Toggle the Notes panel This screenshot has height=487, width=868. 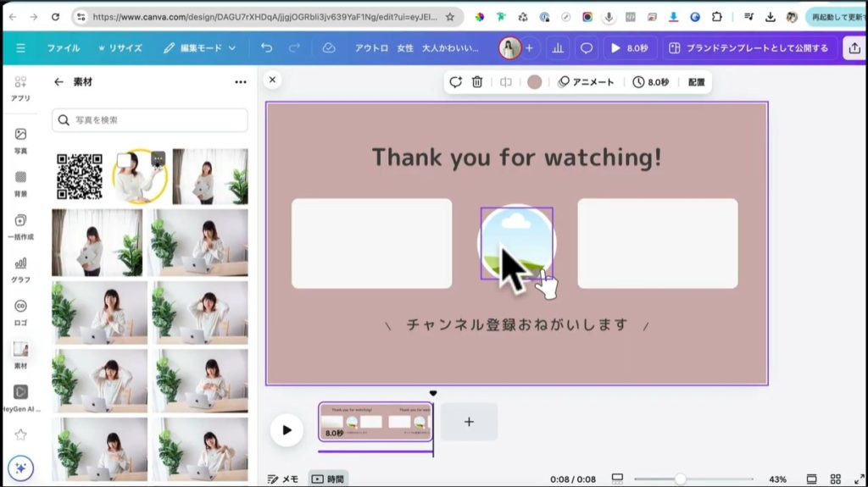[x=283, y=479]
